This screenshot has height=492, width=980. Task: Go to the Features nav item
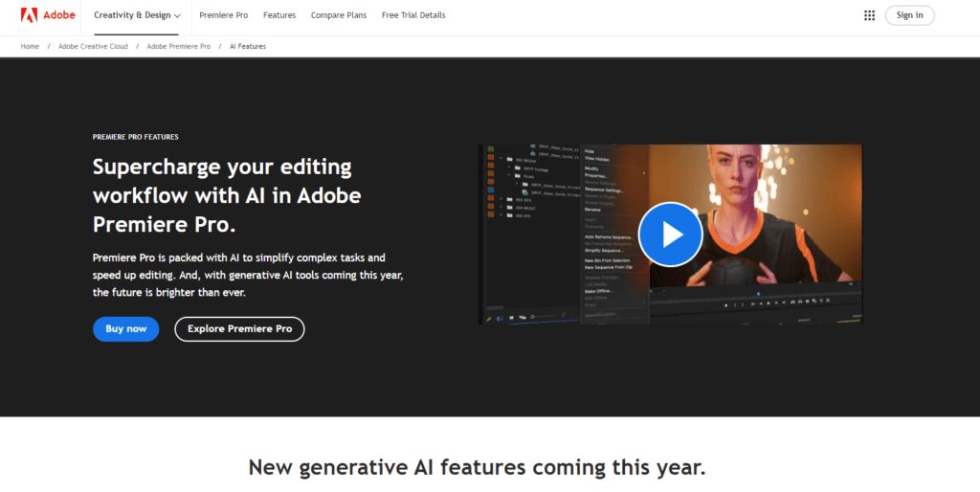279,15
